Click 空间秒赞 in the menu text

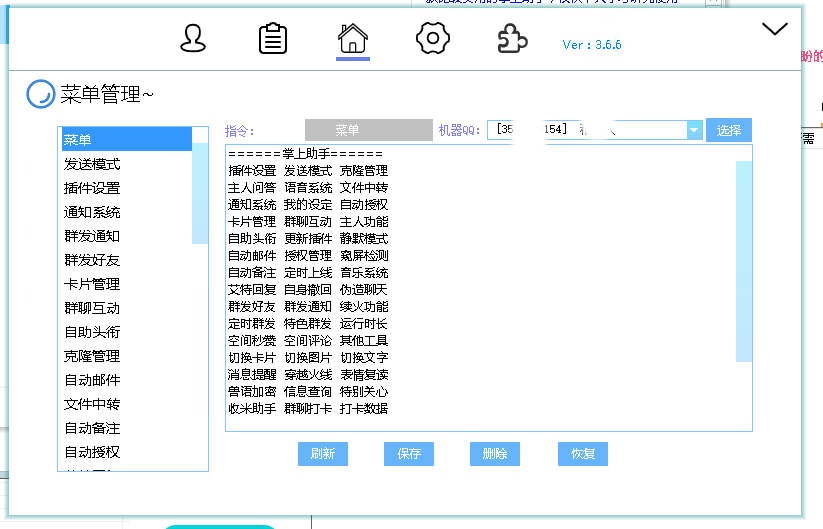[x=252, y=341]
